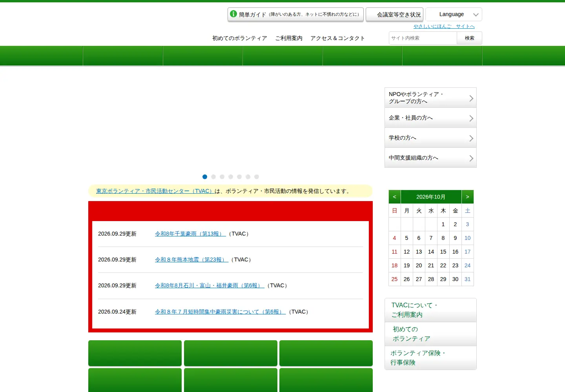
Task: Open TVACについて・ご利用案内 sidebar item
Action: point(430,310)
